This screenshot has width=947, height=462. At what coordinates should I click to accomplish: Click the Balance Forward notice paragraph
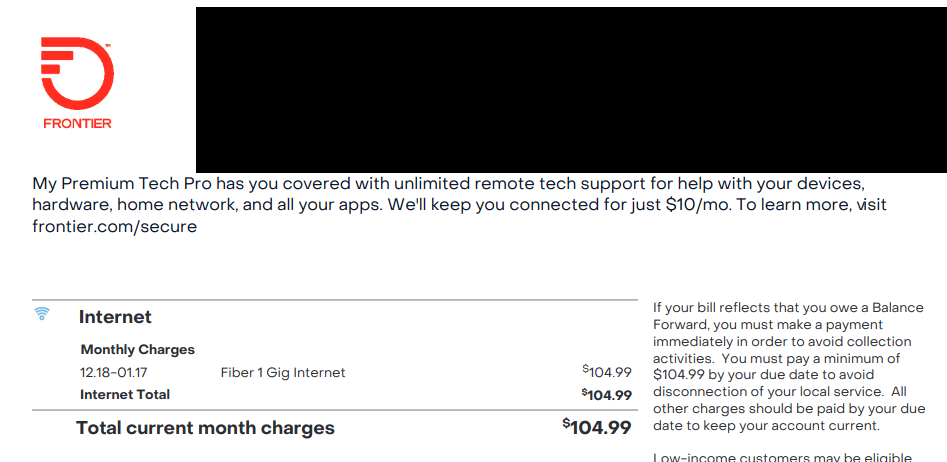coord(789,367)
